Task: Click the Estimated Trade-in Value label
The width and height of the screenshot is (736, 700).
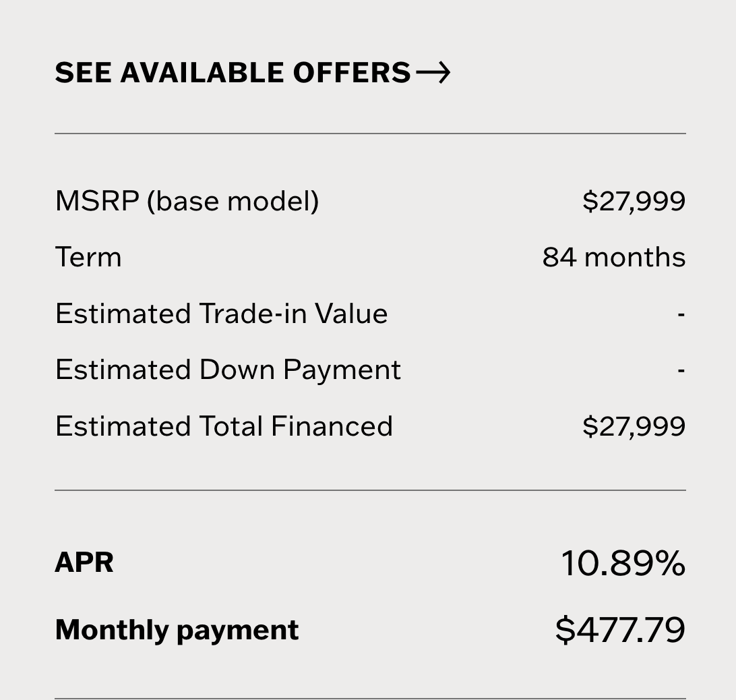Action: pos(221,314)
